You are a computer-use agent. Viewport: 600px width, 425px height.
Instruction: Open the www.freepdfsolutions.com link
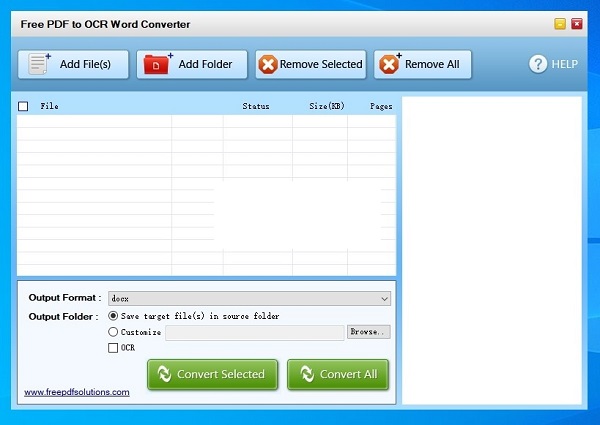coord(77,392)
